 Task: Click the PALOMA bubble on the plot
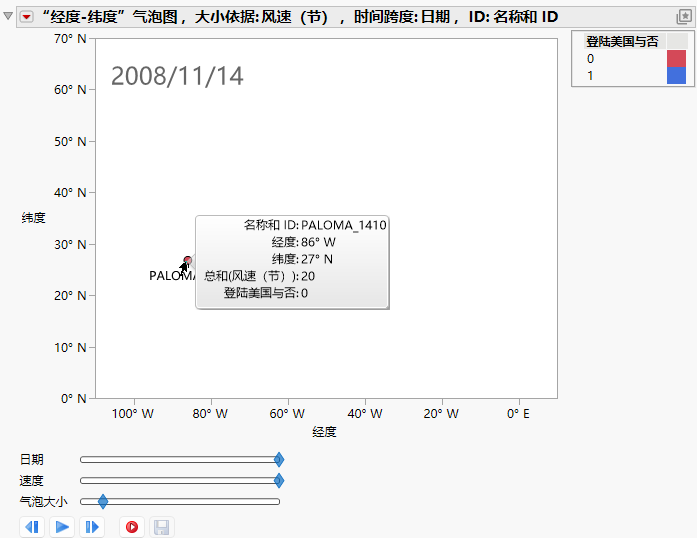point(188,260)
